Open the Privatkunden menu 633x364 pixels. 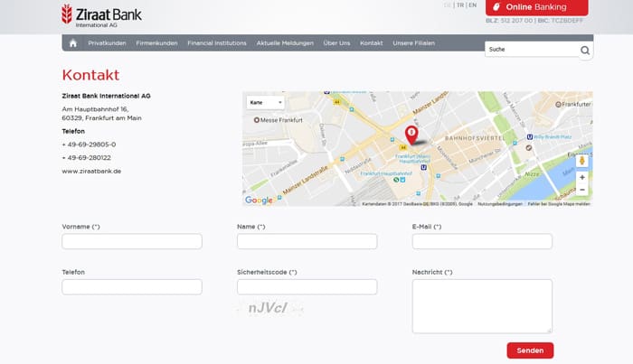pyautogui.click(x=107, y=43)
